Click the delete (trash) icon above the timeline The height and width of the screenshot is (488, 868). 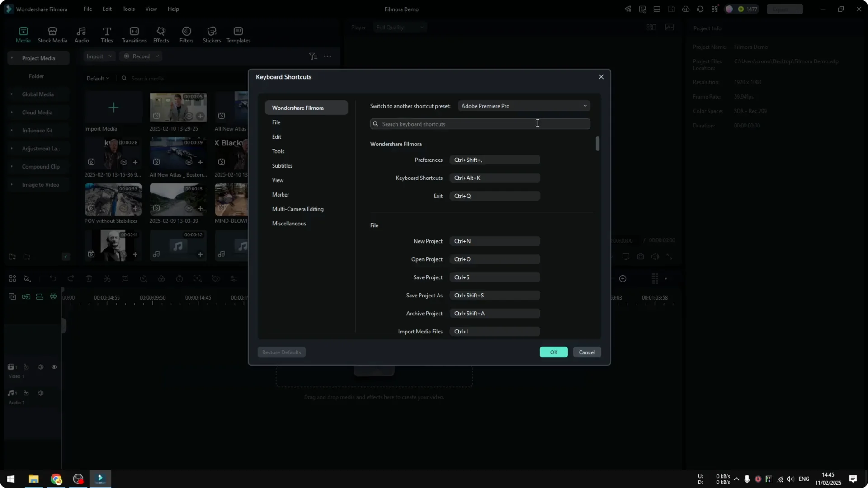(x=89, y=278)
